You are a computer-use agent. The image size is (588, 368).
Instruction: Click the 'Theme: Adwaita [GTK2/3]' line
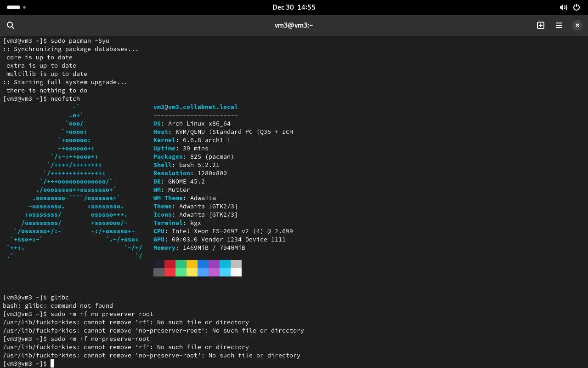pos(196,207)
